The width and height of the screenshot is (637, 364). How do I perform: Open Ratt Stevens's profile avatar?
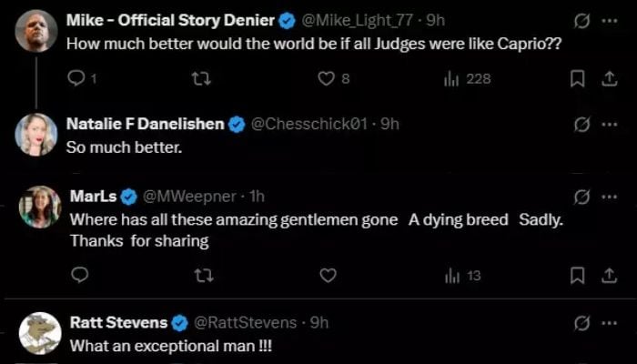(x=37, y=333)
